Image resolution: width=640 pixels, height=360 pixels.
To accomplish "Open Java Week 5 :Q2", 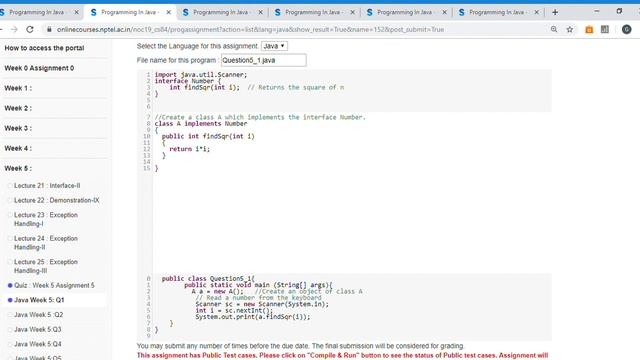I will click(x=38, y=315).
